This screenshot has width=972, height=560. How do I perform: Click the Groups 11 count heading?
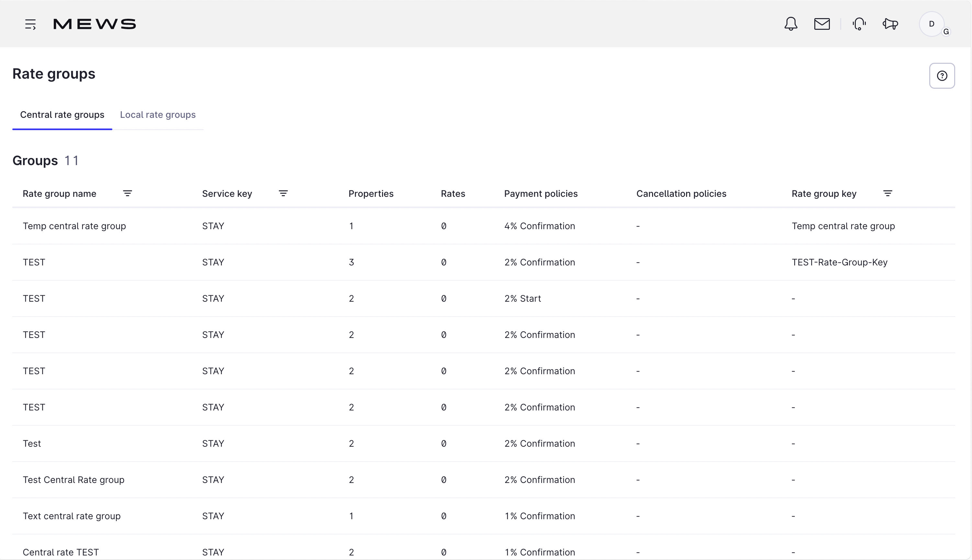coord(46,160)
